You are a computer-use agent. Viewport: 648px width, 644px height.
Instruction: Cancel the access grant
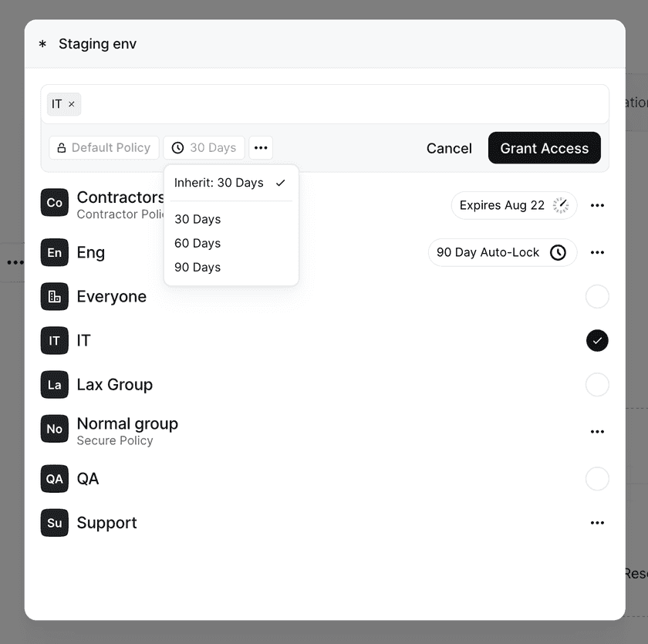pos(449,148)
